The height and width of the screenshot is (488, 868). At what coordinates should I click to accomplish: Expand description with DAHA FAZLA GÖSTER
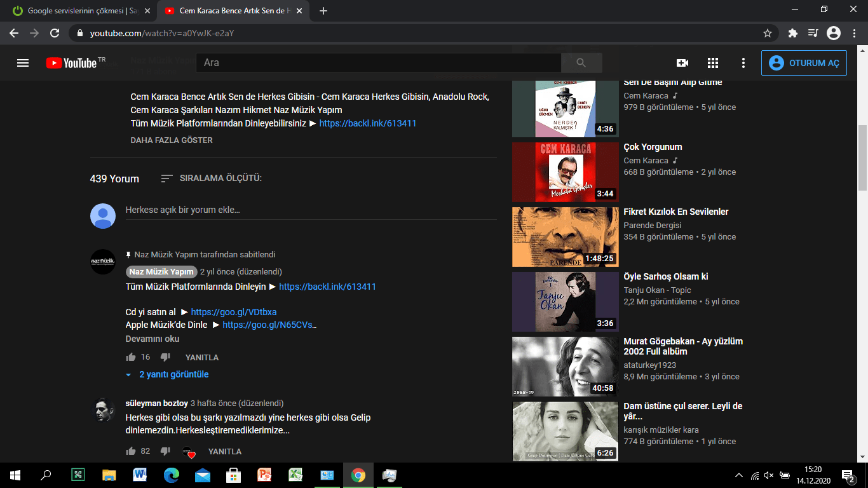point(172,140)
